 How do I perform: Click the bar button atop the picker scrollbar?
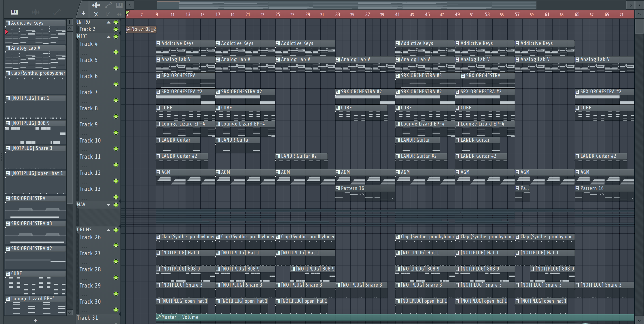click(x=70, y=22)
